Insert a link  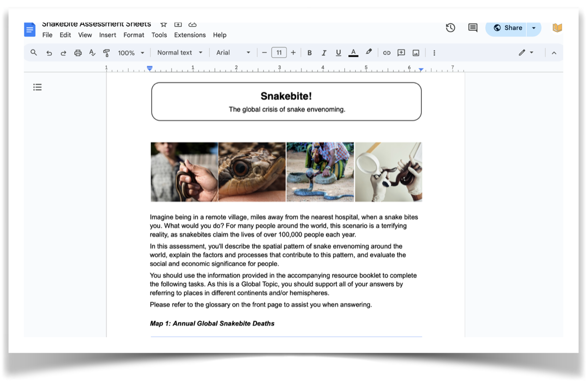(x=387, y=53)
